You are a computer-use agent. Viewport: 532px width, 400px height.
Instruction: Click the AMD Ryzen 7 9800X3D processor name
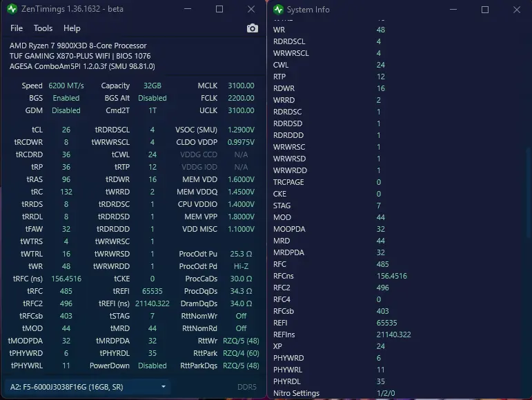[x=78, y=46]
